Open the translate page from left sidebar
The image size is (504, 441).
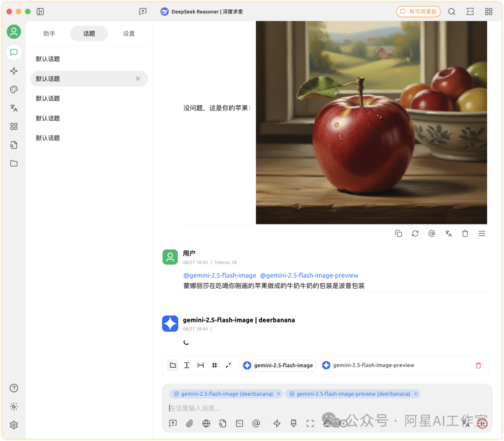point(14,108)
